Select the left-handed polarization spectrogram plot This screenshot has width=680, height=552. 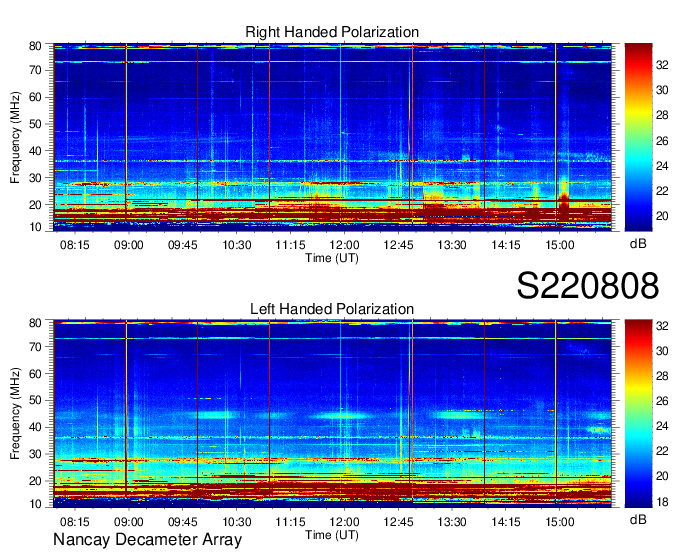[x=332, y=414]
